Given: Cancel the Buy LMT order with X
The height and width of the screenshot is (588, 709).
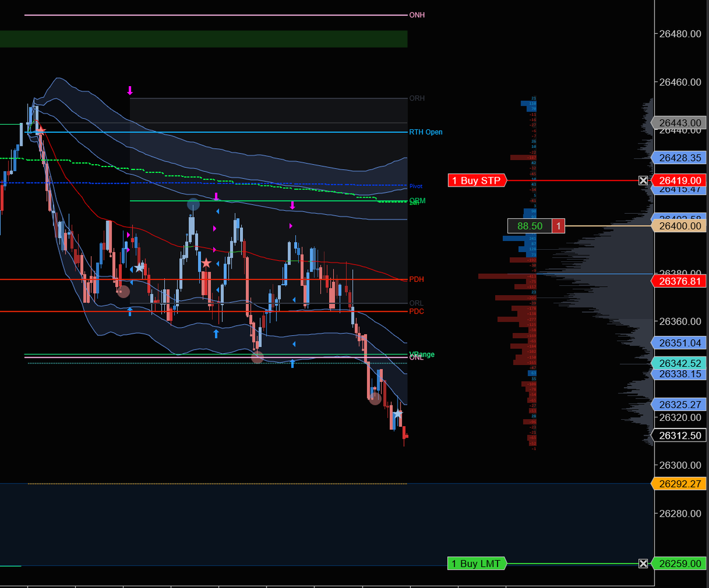Looking at the screenshot, I should coord(643,564).
